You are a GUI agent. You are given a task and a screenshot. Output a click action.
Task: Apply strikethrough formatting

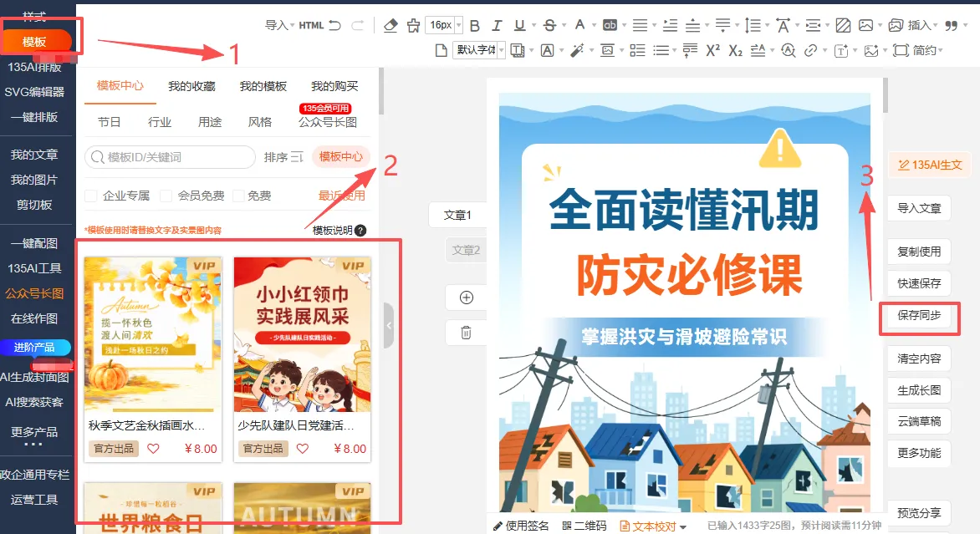(x=549, y=26)
